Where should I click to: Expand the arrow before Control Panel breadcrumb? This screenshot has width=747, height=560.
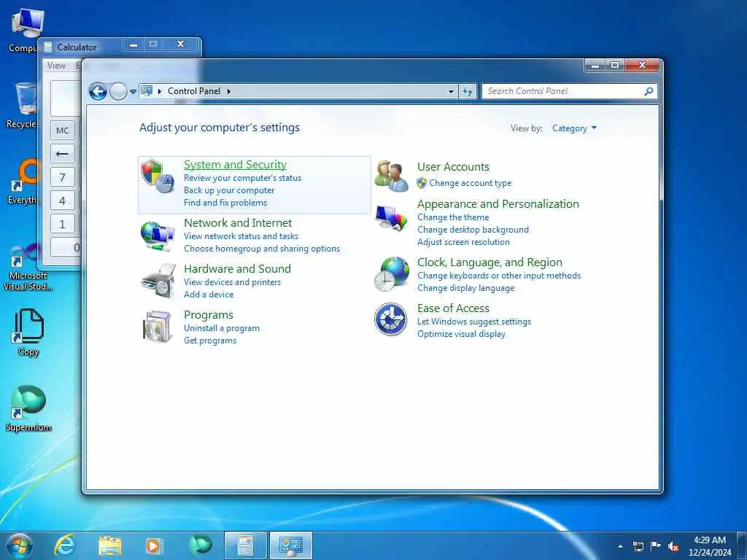click(160, 91)
